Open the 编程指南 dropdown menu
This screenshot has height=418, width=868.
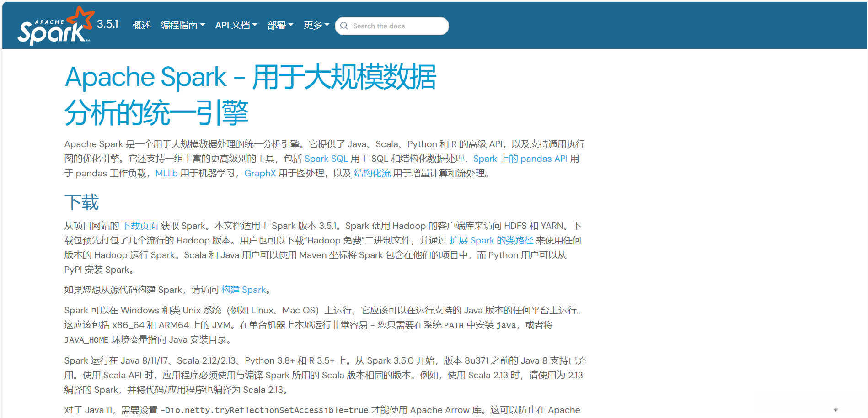182,25
